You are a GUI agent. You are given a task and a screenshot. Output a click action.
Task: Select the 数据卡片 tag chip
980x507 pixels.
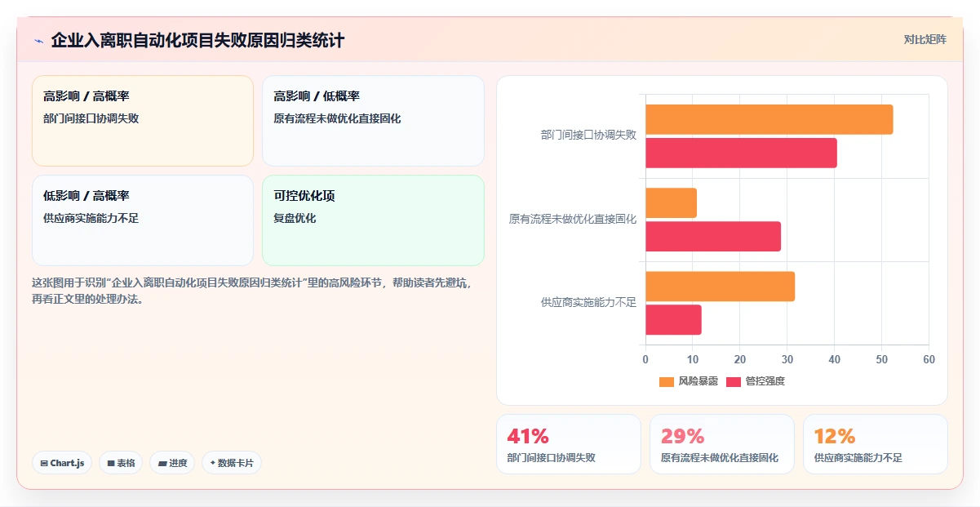pos(232,463)
